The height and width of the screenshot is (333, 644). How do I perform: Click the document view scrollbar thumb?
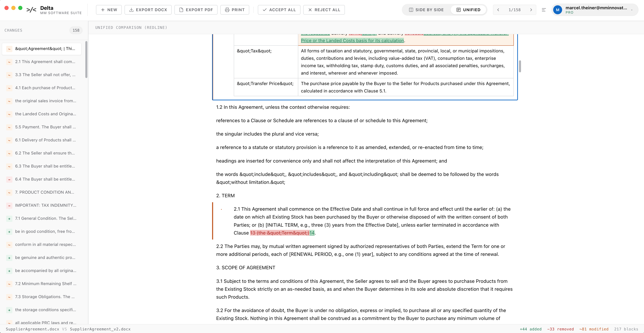520,66
